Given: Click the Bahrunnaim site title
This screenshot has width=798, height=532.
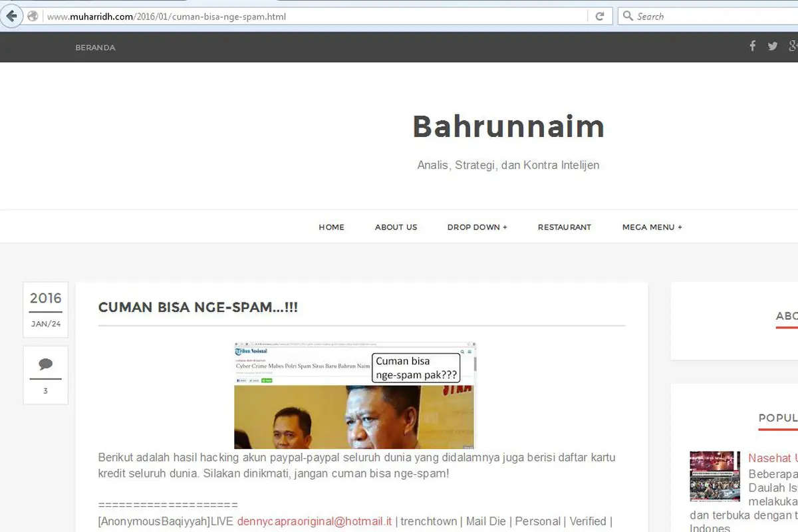Looking at the screenshot, I should pyautogui.click(x=508, y=126).
